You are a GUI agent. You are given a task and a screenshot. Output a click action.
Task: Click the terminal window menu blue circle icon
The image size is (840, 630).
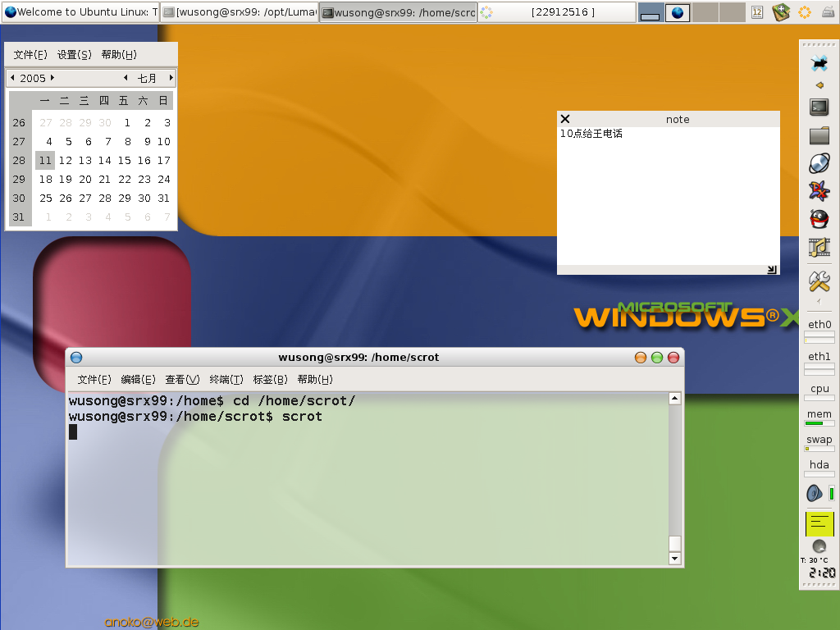(76, 358)
